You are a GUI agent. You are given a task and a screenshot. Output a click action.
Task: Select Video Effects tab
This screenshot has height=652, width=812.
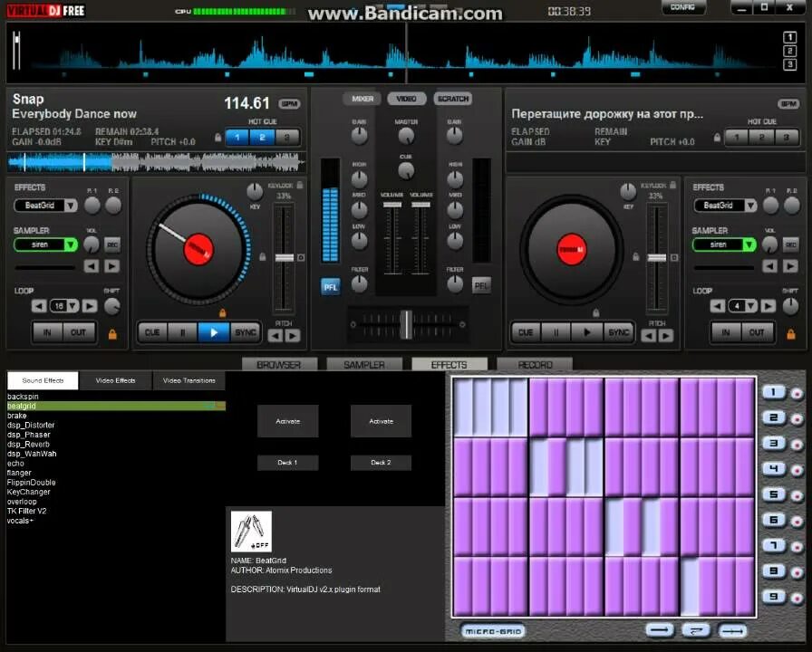click(115, 380)
